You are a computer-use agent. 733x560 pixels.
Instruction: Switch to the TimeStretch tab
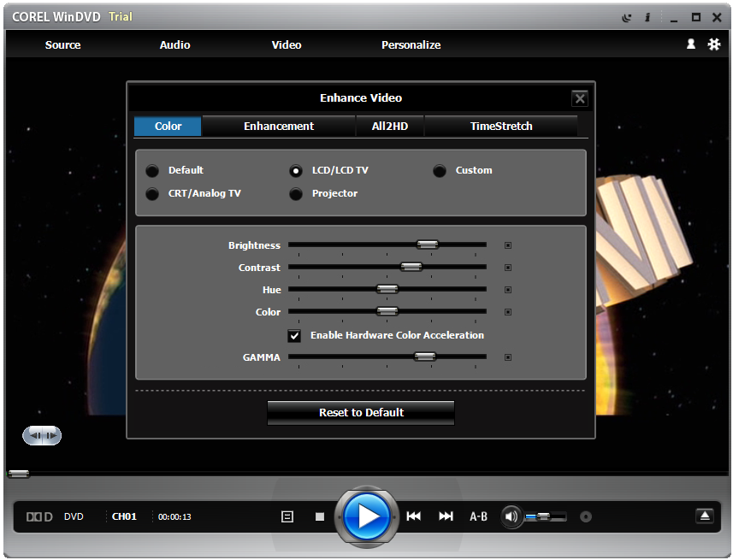(x=501, y=127)
